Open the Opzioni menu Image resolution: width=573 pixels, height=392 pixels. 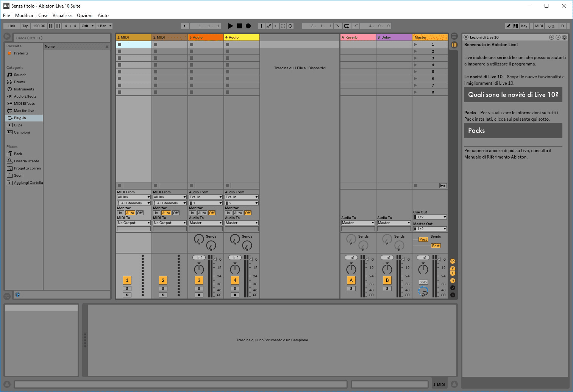pos(84,16)
